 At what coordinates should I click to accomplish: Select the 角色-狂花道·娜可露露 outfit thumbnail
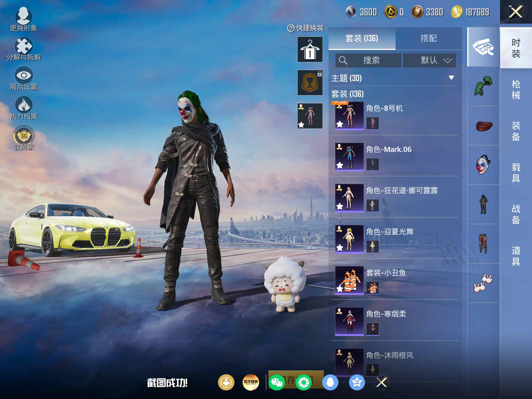349,198
